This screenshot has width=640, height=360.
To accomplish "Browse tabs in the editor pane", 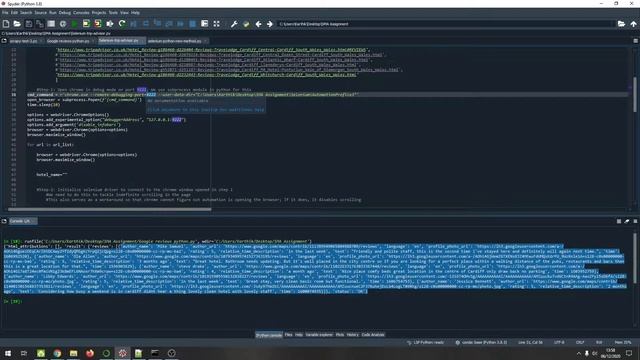I will click(4, 41).
